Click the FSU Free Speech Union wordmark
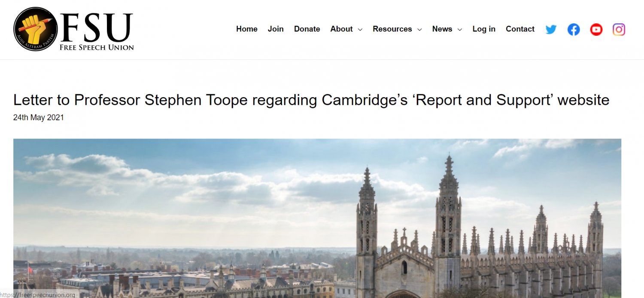 coord(97,31)
